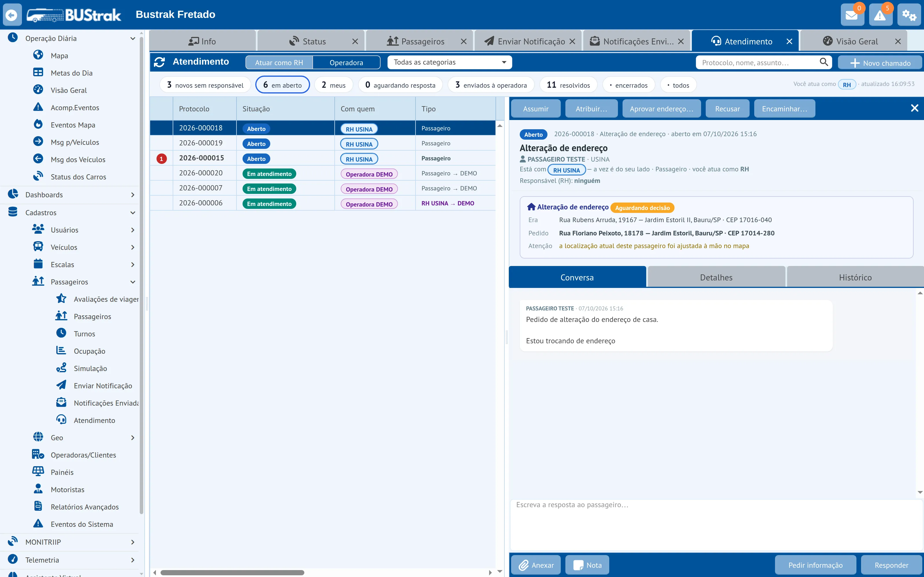Viewport: 924px width, 577px height.
Task: Click the Aprovar endereço button
Action: pyautogui.click(x=661, y=109)
